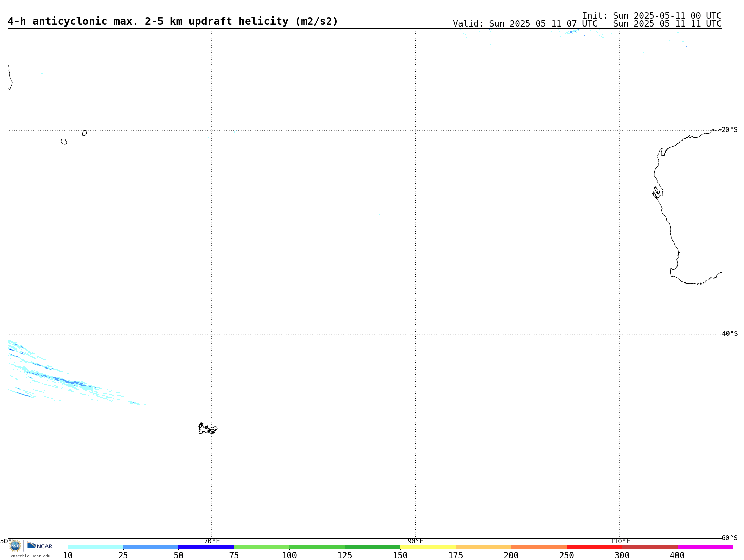The image size is (744, 560).
Task: Click the colorbar value label 250
Action: click(567, 556)
